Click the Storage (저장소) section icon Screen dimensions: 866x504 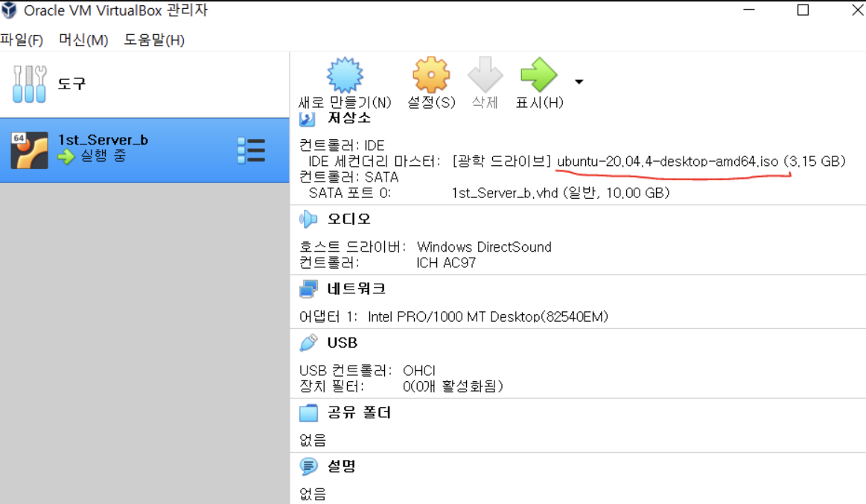click(x=307, y=118)
